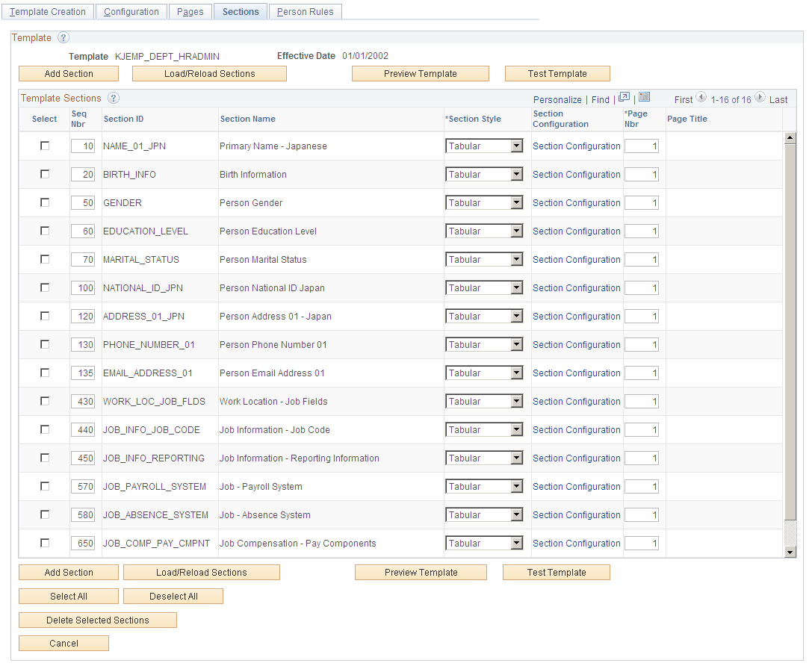
Task: Check the select box for EMAIL_ADDRESS_01 row
Action: 44,373
